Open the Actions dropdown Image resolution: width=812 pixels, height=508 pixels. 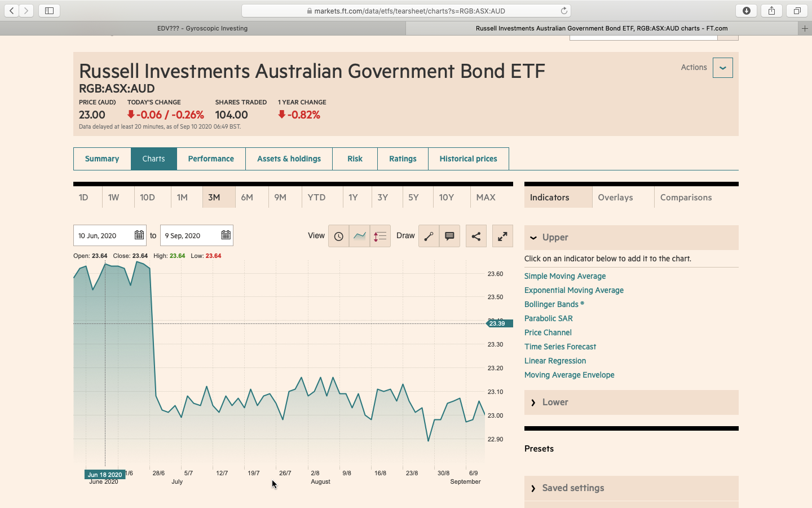(722, 68)
